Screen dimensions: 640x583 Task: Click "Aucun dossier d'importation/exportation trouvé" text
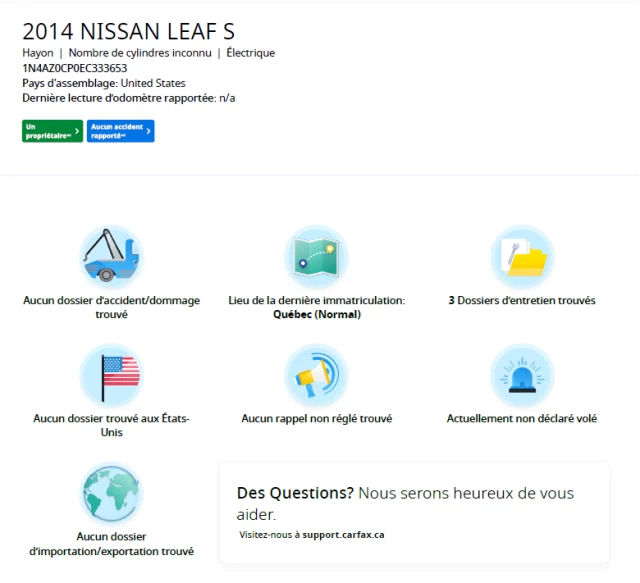click(x=111, y=544)
